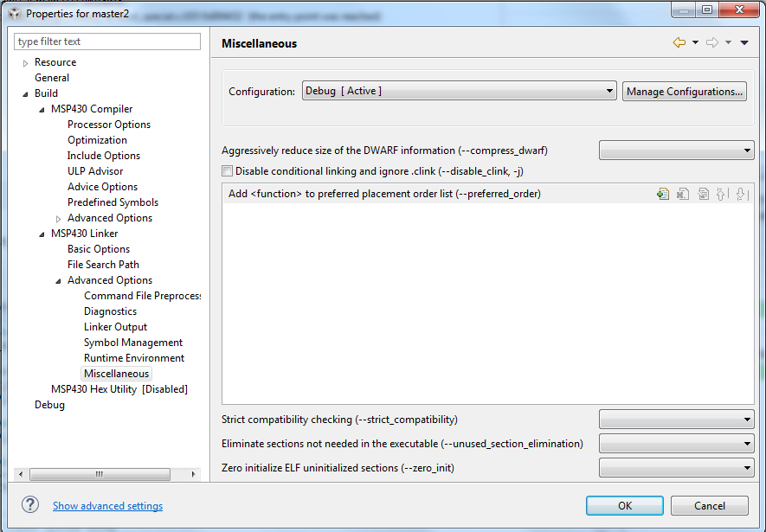Click the tree horizontal scrollbar thumb

point(100,474)
